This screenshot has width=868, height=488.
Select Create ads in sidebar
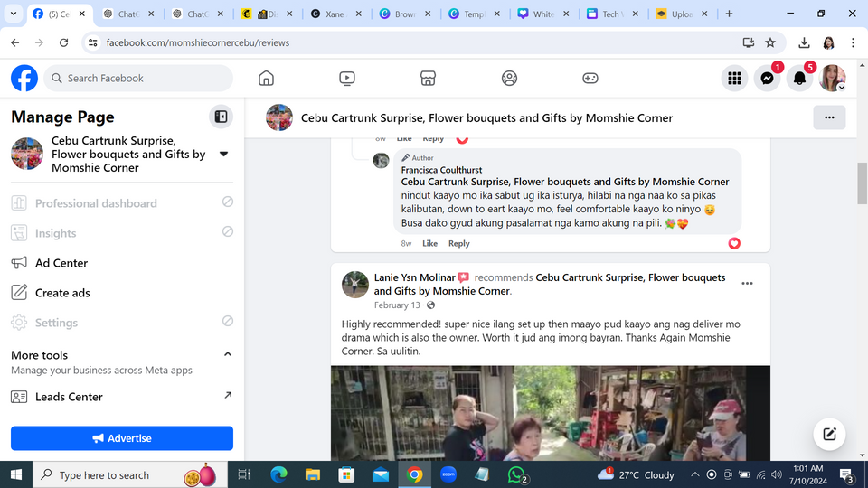62,293
